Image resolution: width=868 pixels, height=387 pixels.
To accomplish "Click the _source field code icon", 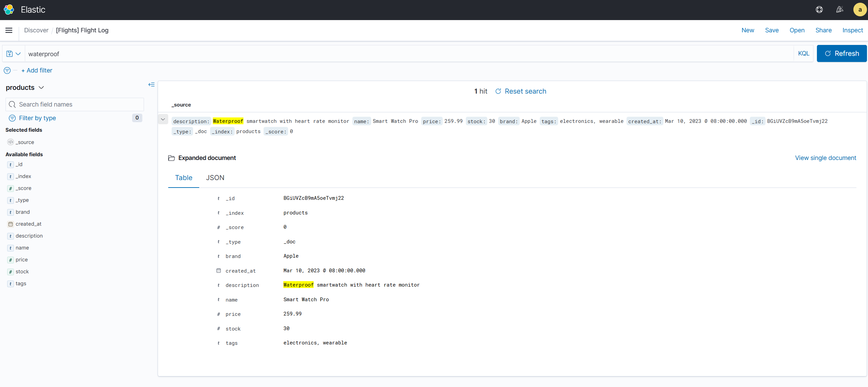I will click(11, 142).
